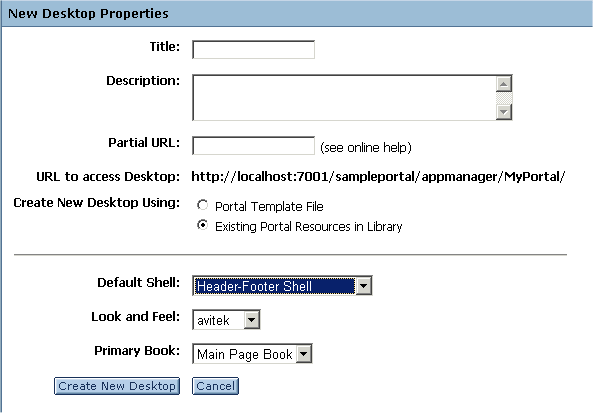Click the highlighted Header-Footer Shell value
The image size is (593, 413).
coord(275,286)
